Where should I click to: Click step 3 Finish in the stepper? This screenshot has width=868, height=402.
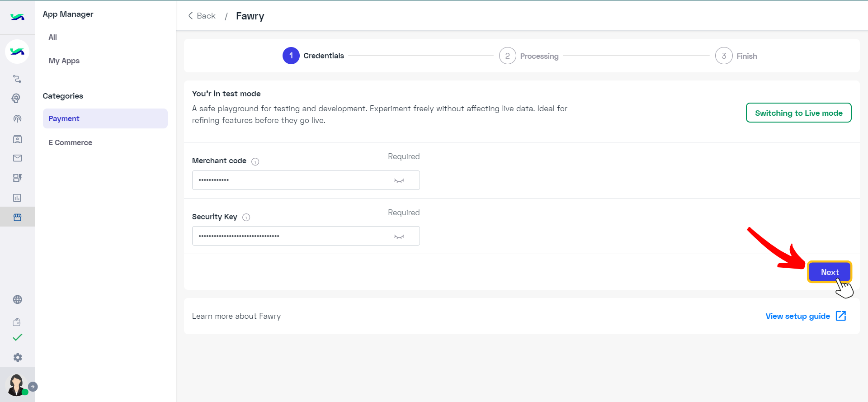tap(736, 56)
